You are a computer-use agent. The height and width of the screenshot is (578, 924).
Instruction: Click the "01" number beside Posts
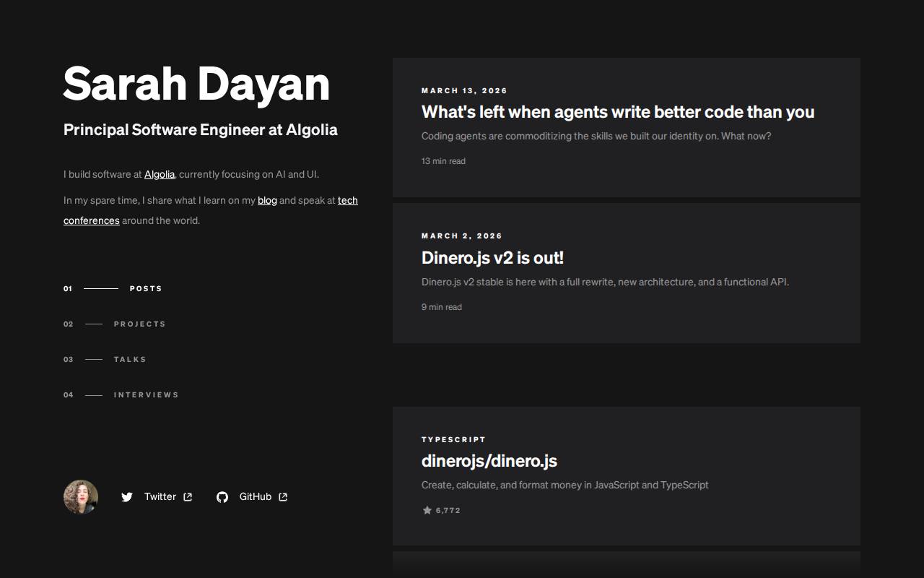[x=68, y=288]
